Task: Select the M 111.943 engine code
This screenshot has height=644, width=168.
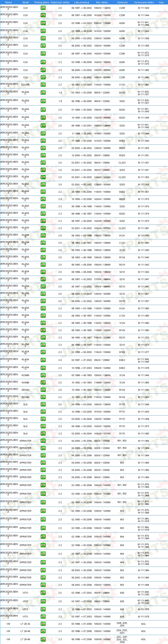Action: click(x=144, y=411)
